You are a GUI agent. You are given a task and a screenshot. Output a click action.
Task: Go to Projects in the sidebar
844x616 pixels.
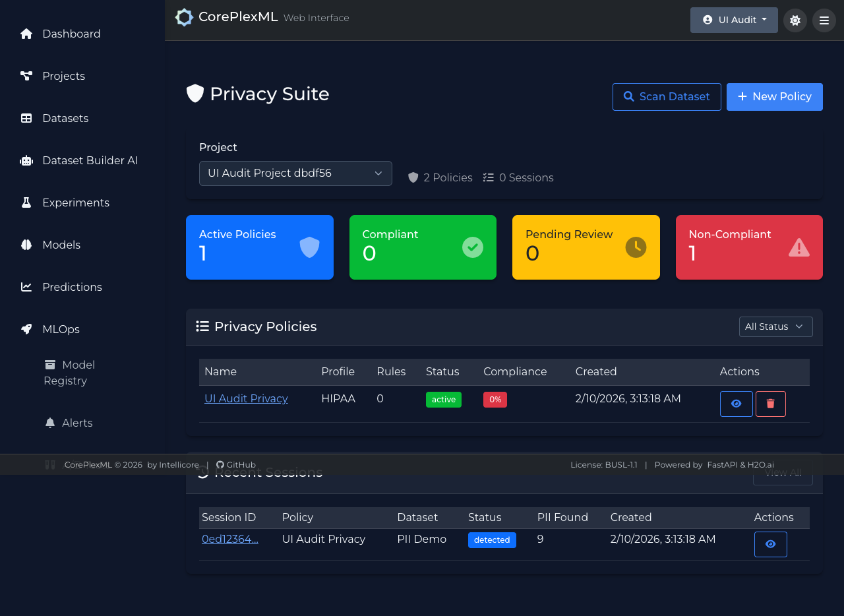tap(63, 76)
